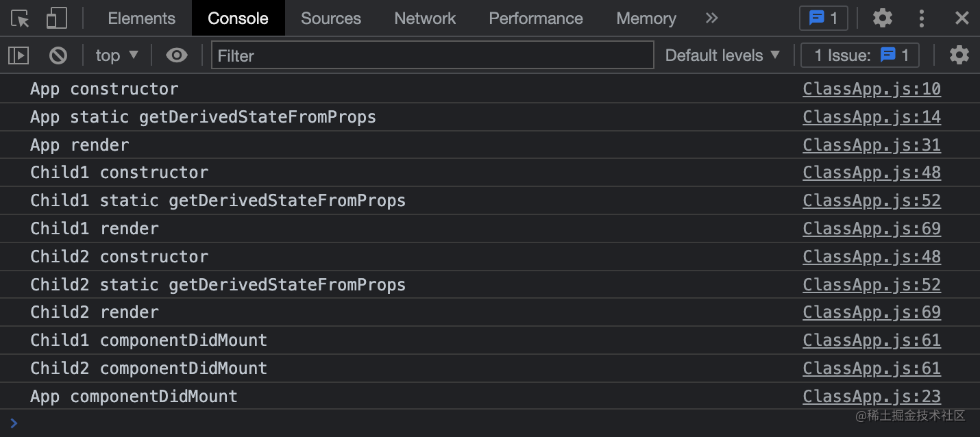Image resolution: width=980 pixels, height=437 pixels.
Task: Select 'App componentDidMount' log message
Action: point(134,397)
